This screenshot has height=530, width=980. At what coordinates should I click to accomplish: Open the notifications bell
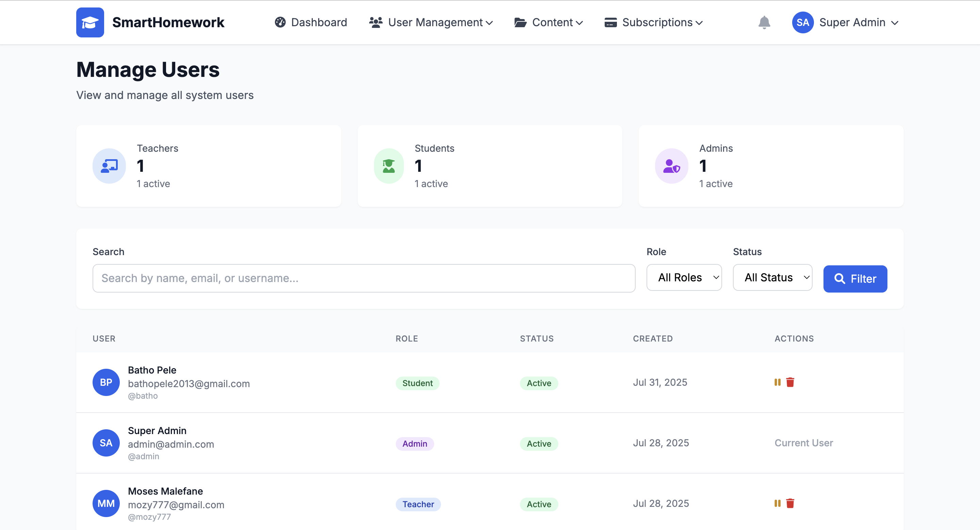click(764, 22)
